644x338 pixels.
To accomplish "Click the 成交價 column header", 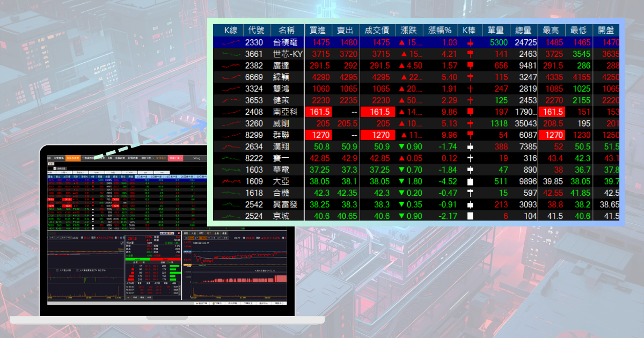I will pyautogui.click(x=377, y=30).
